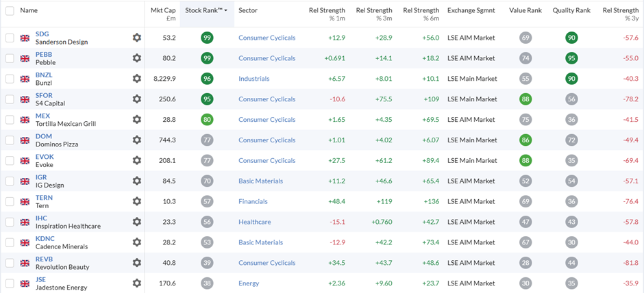The image size is (644, 293).
Task: Click Stock Rank 95 badge for S4 Capital
Action: pos(207,99)
